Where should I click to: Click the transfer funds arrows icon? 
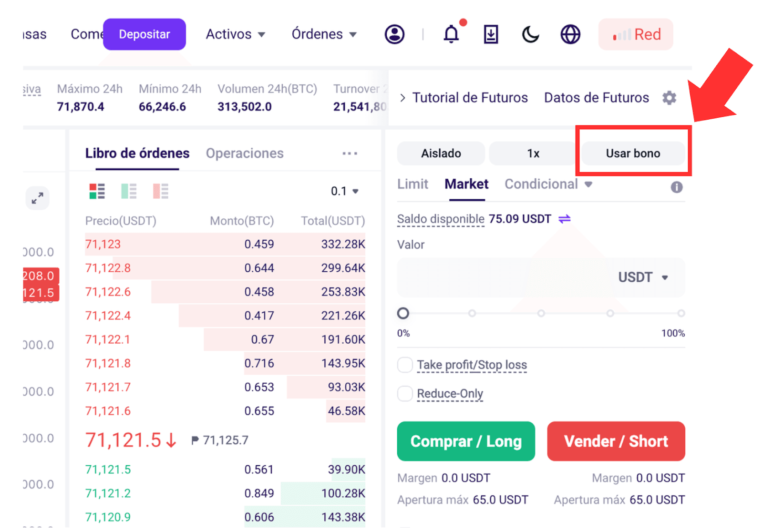[x=565, y=219]
